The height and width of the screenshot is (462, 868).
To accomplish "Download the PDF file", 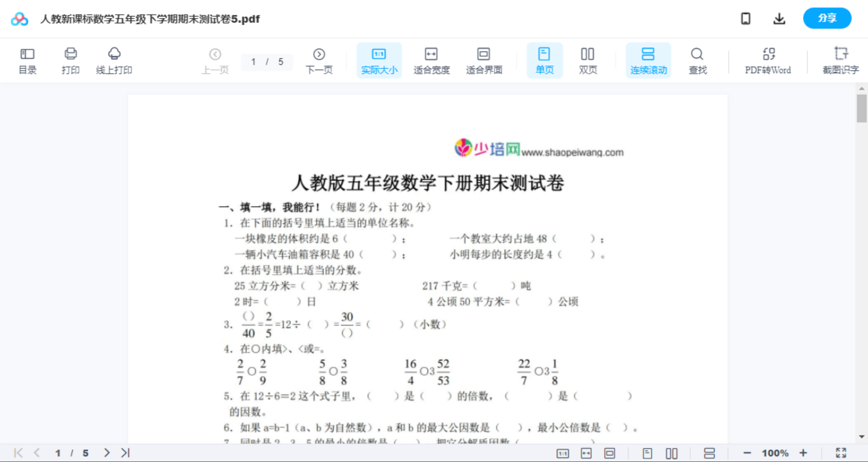I will coord(779,18).
